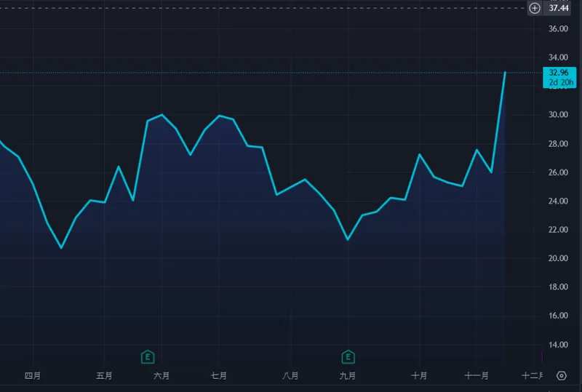Click the earnings E marker near 六月

[x=148, y=356]
